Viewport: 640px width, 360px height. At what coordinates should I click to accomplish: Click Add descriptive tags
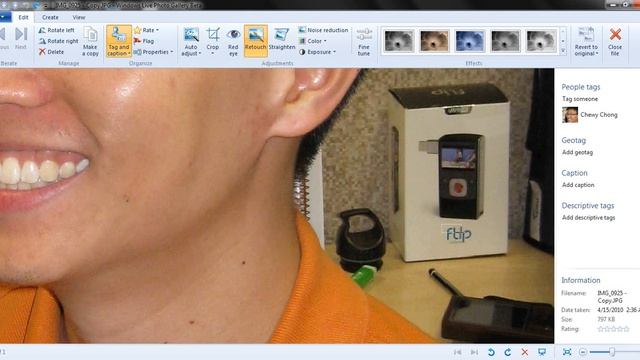[x=588, y=218]
